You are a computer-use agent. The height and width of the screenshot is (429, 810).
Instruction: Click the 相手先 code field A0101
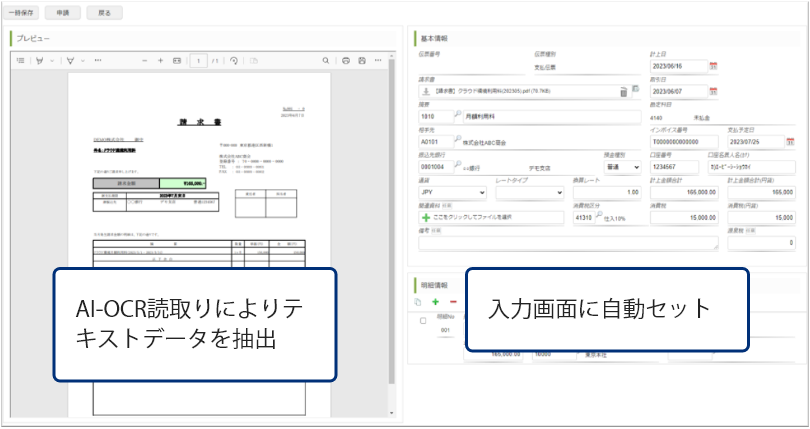tap(435, 142)
